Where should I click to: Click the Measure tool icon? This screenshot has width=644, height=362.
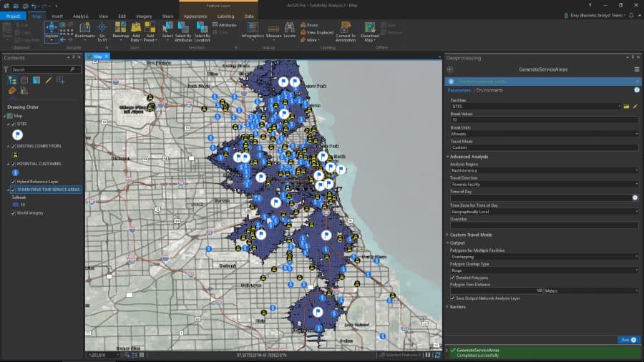click(x=273, y=27)
